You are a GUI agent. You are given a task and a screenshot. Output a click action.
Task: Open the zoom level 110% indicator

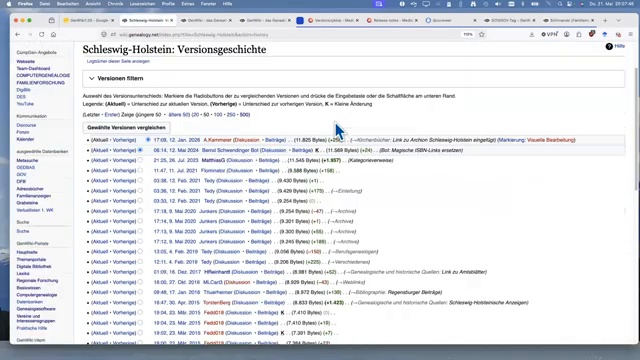pos(468,35)
